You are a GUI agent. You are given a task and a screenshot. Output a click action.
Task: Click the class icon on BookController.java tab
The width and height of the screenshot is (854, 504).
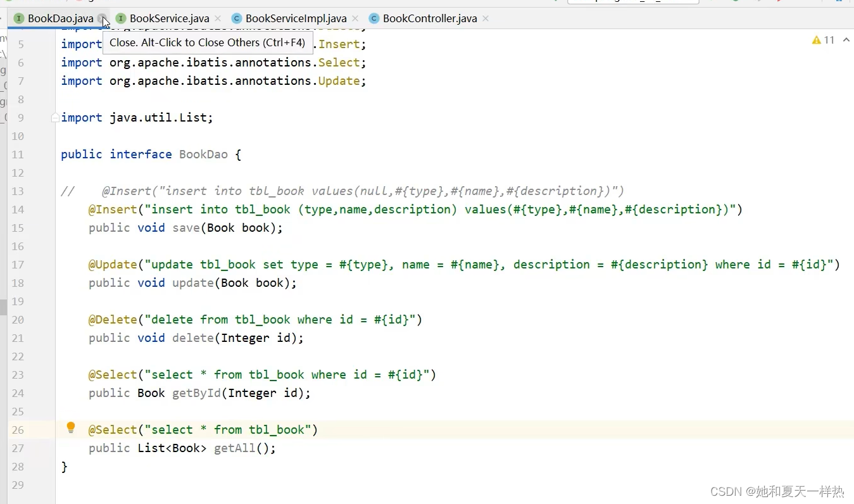pyautogui.click(x=374, y=18)
